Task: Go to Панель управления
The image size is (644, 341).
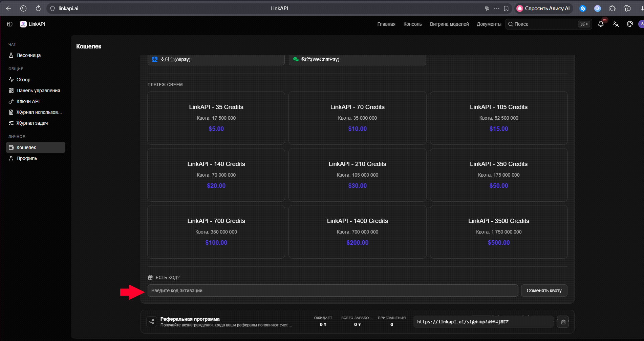Action: click(36, 91)
